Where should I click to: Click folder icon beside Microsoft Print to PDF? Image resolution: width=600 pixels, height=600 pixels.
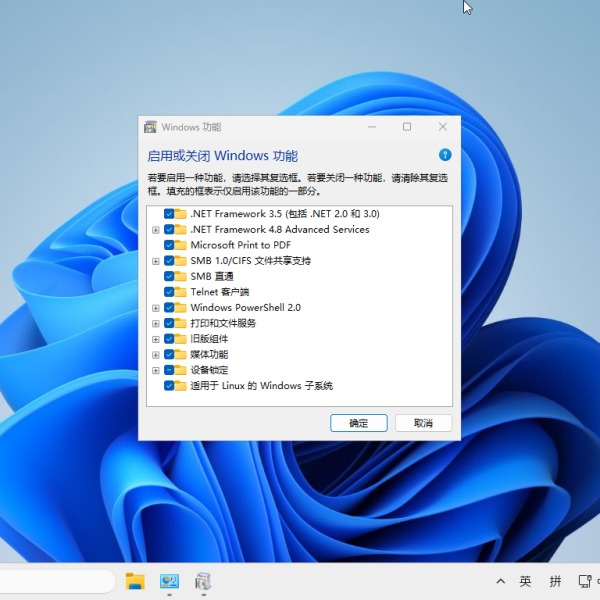pyautogui.click(x=181, y=245)
